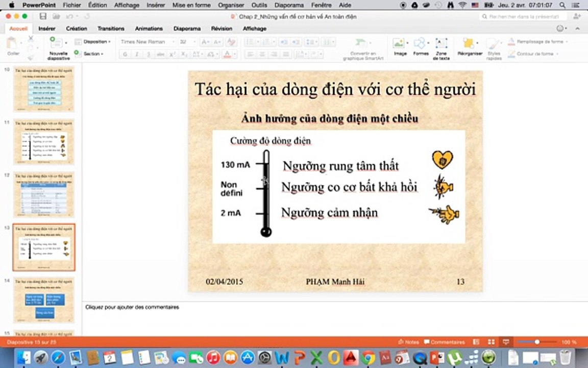Screen dimensions: 588x368
Task: Open the App Store in the Dock
Action: [x=248, y=357]
